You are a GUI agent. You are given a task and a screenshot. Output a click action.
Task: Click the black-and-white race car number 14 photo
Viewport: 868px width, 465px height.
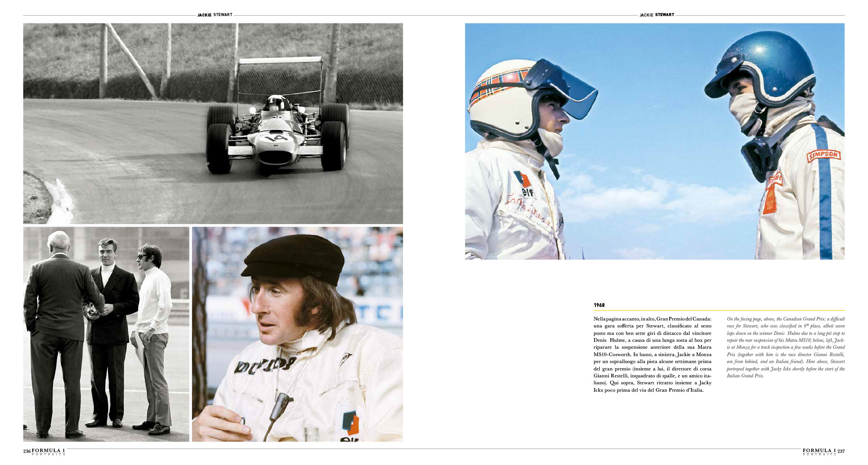(213, 124)
